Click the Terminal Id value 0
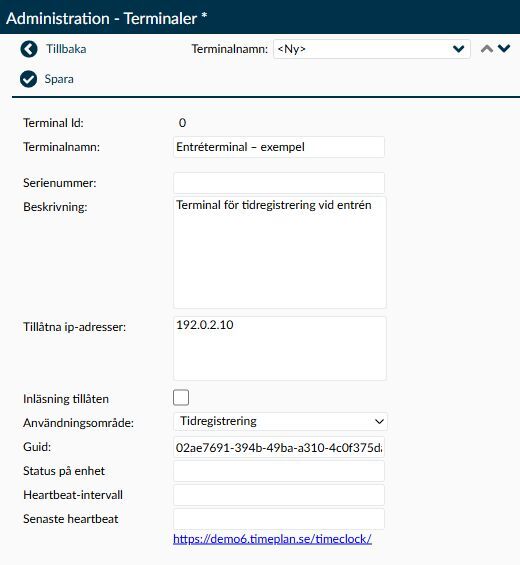Image resolution: width=520 pixels, height=565 pixels. [182, 123]
